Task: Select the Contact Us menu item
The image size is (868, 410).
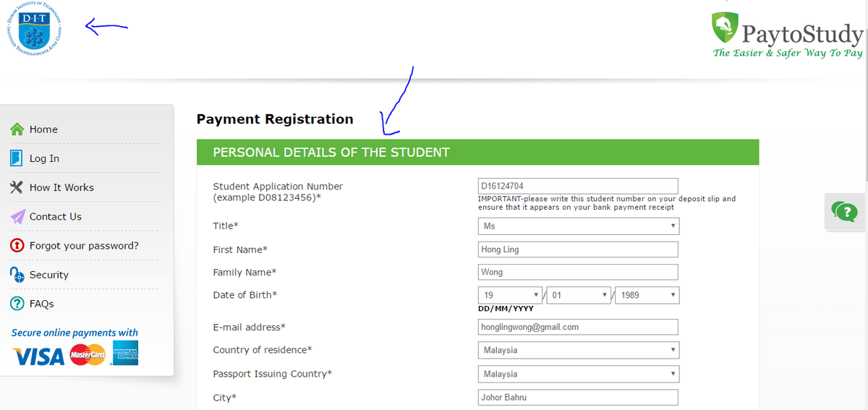Action: pyautogui.click(x=56, y=216)
